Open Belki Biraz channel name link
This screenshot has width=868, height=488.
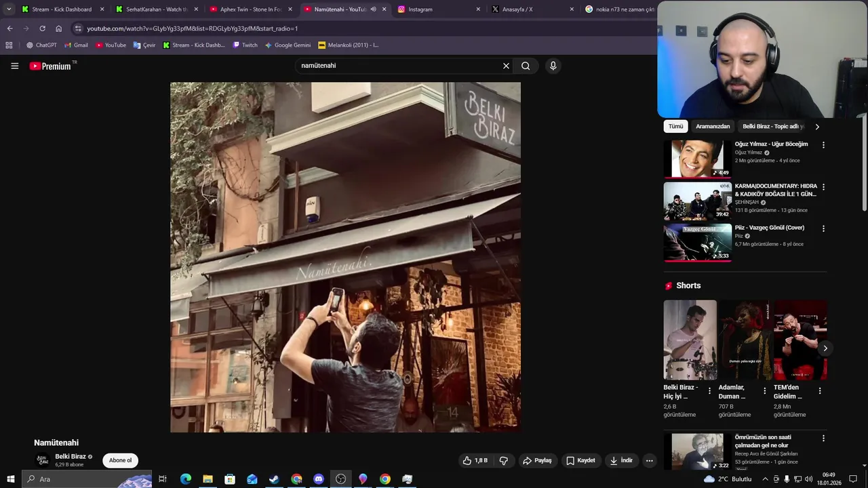71,457
